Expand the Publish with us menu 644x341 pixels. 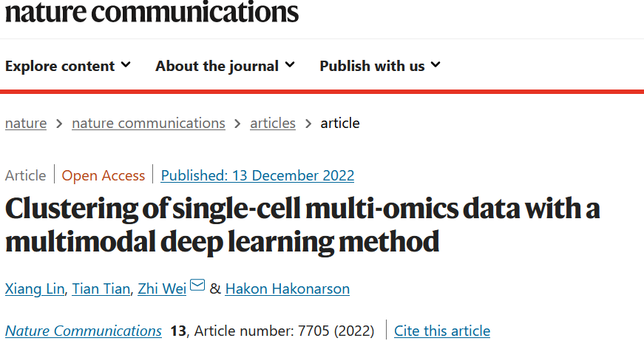(x=379, y=66)
